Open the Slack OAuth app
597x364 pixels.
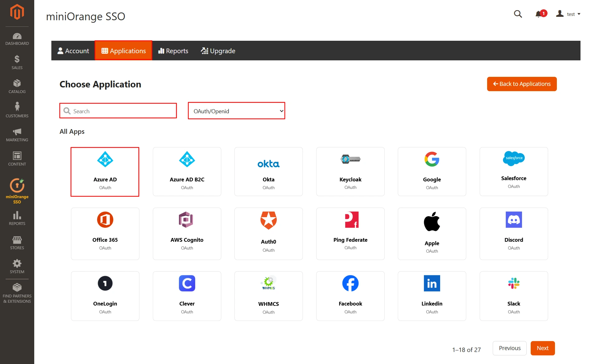point(514,296)
